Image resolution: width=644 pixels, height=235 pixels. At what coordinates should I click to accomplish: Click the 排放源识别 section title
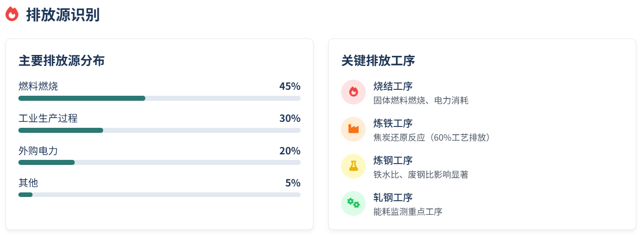click(x=63, y=15)
